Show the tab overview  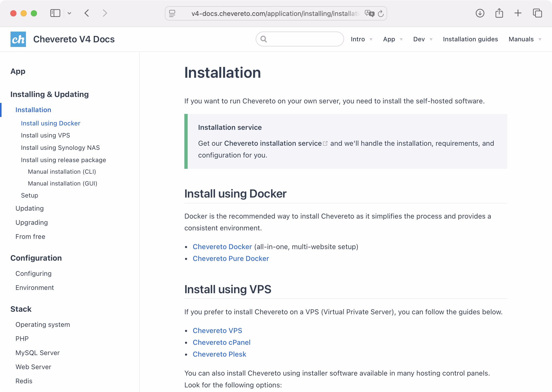(537, 13)
